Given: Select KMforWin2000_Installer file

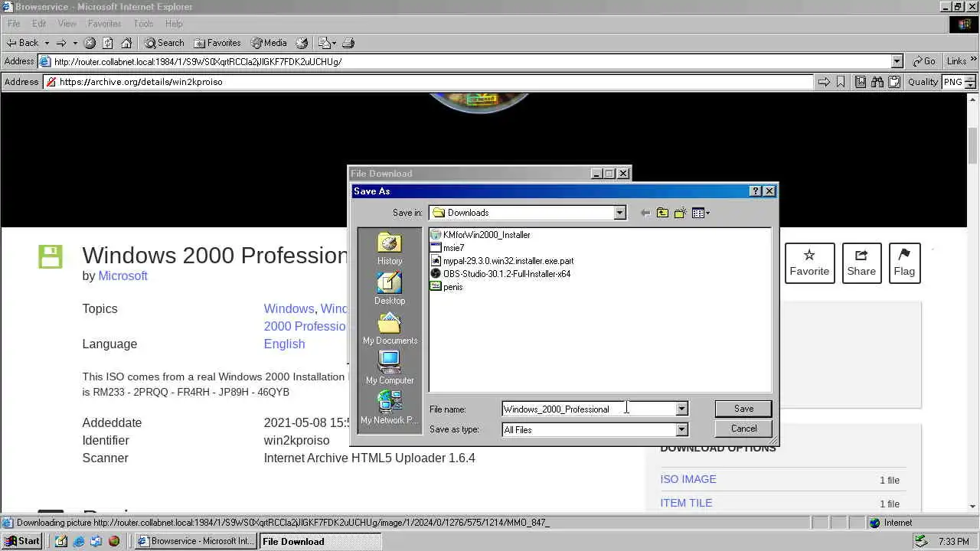Looking at the screenshot, I should pos(481,235).
